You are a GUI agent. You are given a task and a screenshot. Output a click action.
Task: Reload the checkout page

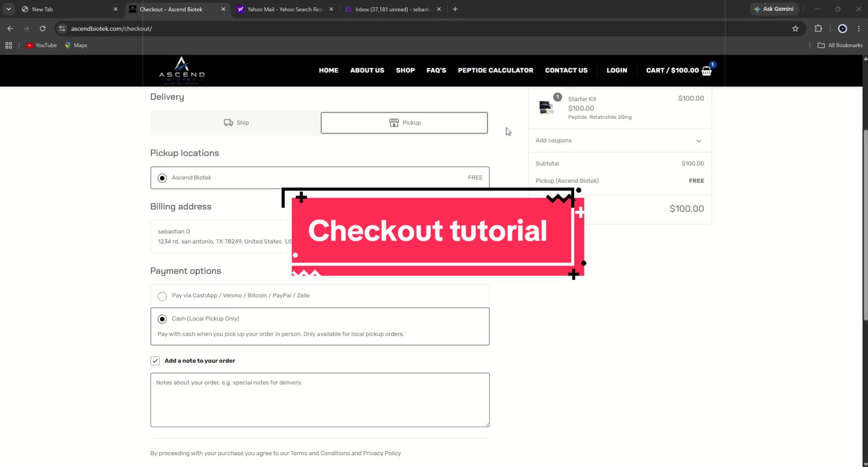(x=42, y=29)
